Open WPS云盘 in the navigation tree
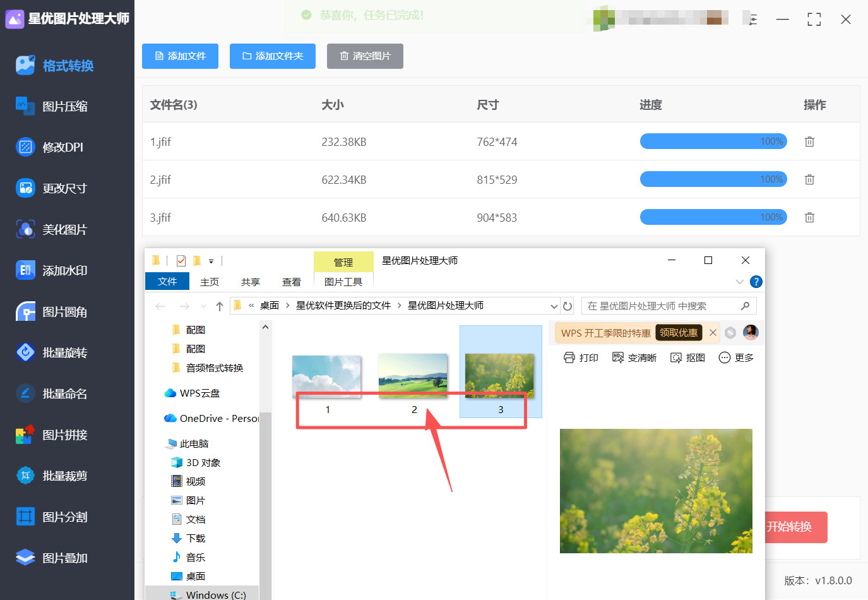 pos(193,393)
